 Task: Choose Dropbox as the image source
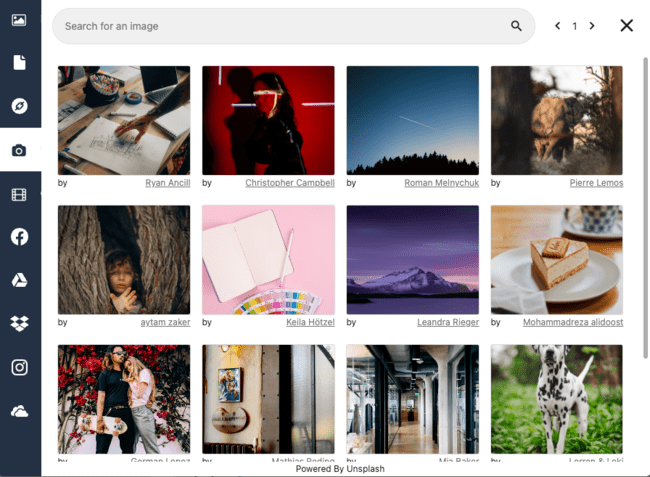[19, 324]
